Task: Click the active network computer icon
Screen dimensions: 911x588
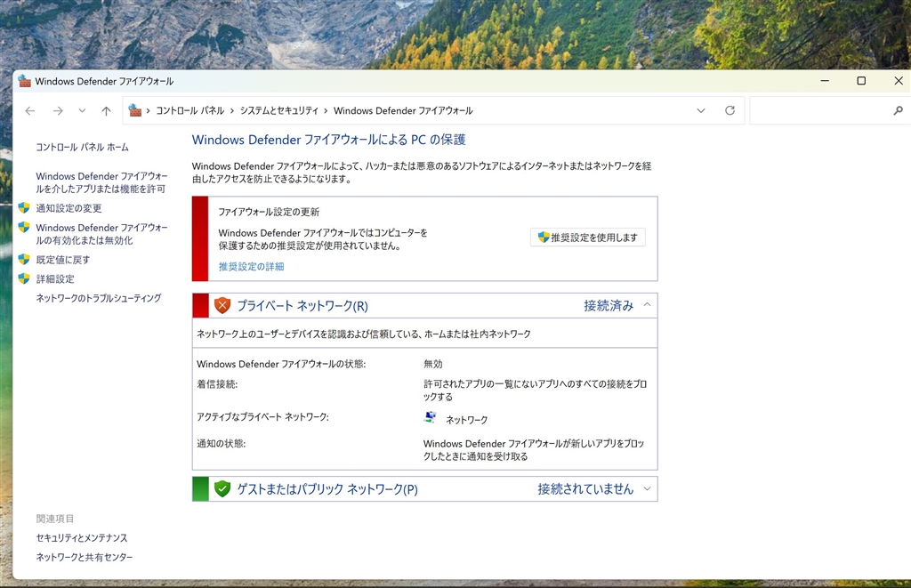Action: 431,417
